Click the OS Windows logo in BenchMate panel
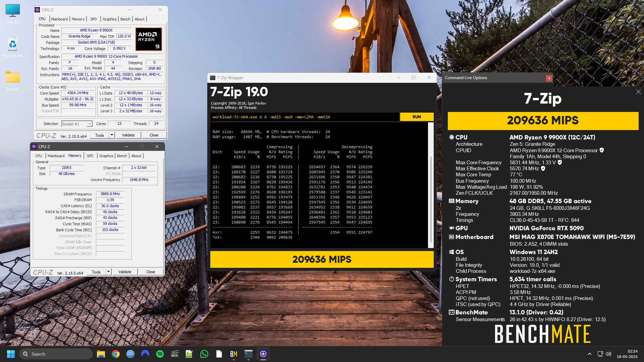Image resolution: width=644 pixels, height=362 pixels. click(451, 252)
